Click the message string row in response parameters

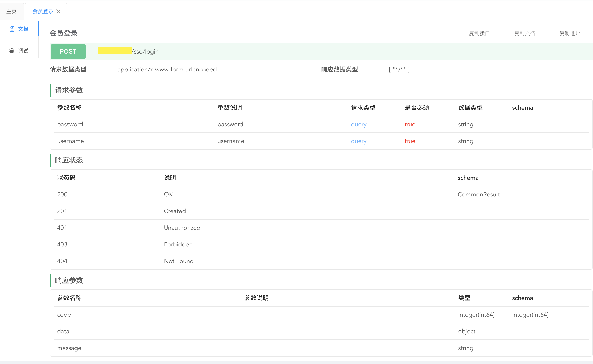click(69, 348)
